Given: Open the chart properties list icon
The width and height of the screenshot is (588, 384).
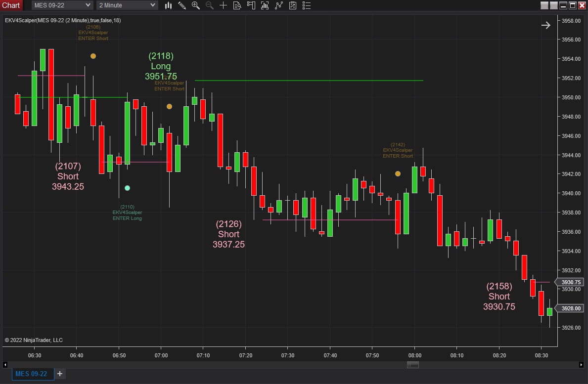Looking at the screenshot, I should 307,5.
